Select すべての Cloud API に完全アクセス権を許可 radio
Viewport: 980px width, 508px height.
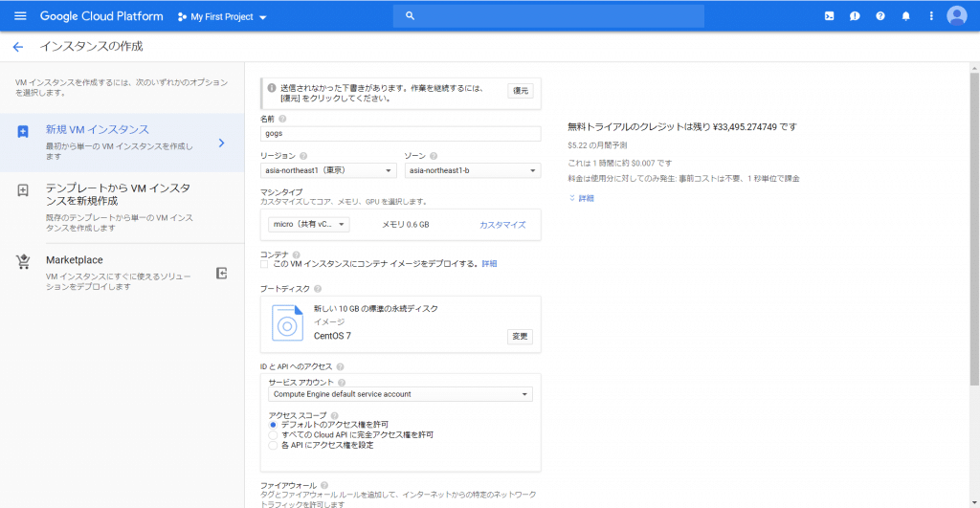(x=274, y=434)
